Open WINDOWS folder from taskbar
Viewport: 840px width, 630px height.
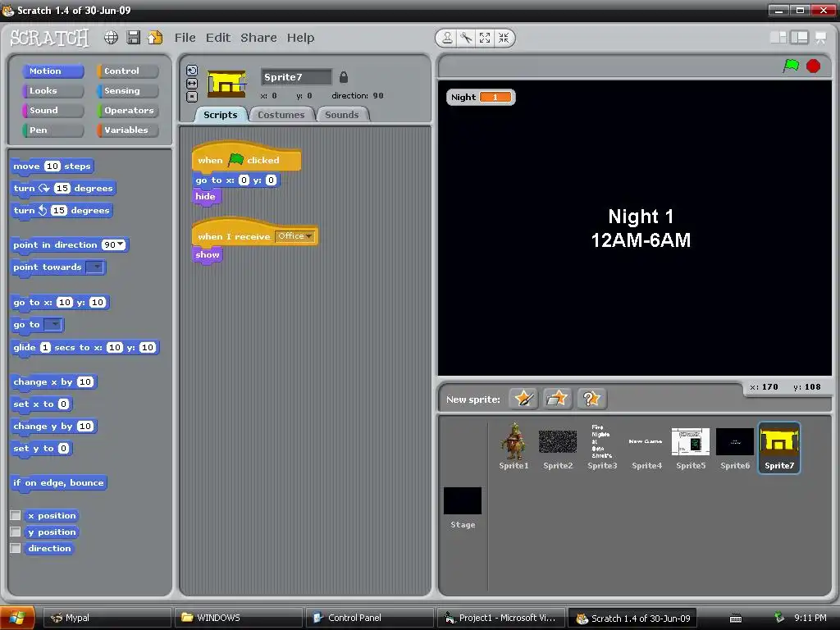click(239, 618)
